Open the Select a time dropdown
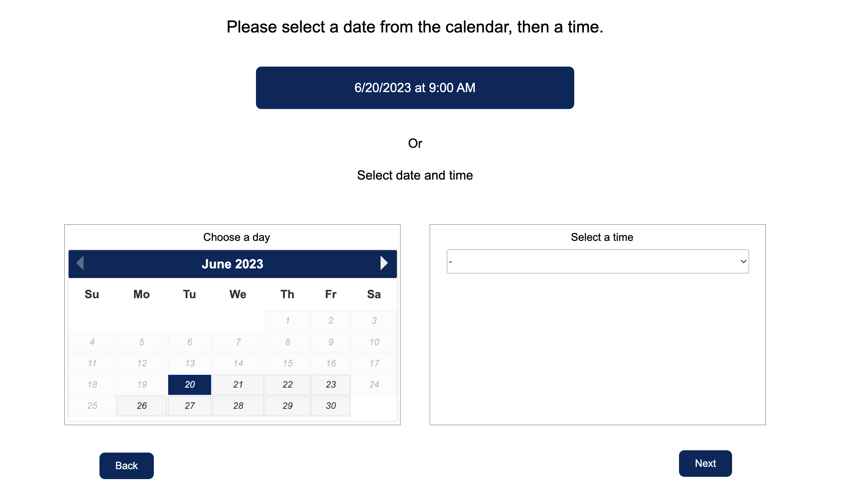 click(x=597, y=261)
